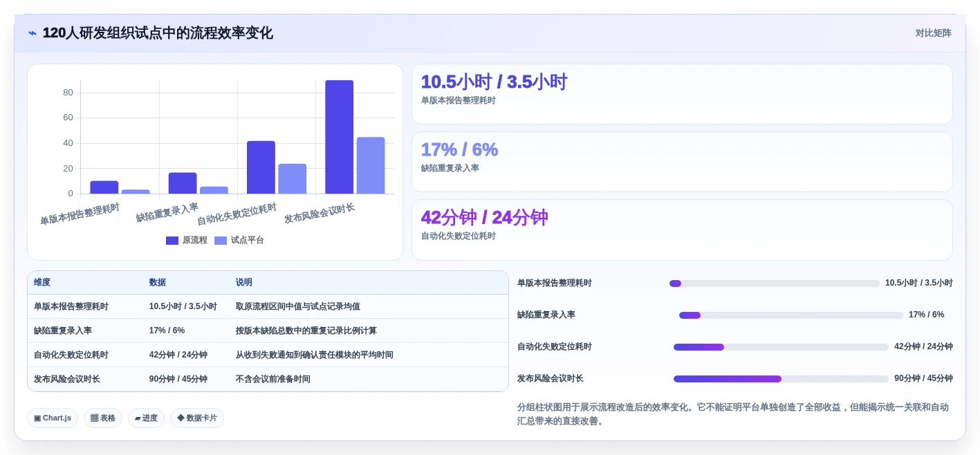Click the 数据 column header

pos(158,282)
